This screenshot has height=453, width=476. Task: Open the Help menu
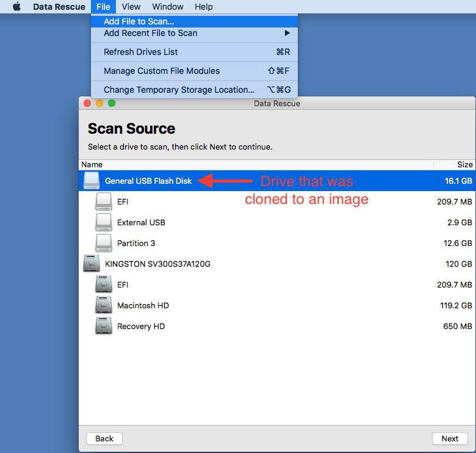[x=203, y=7]
